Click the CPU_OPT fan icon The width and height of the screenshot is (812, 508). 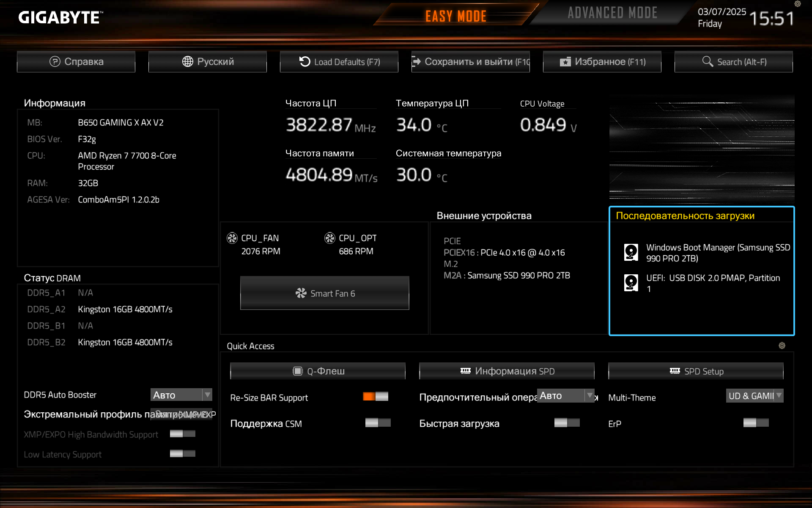click(x=330, y=238)
